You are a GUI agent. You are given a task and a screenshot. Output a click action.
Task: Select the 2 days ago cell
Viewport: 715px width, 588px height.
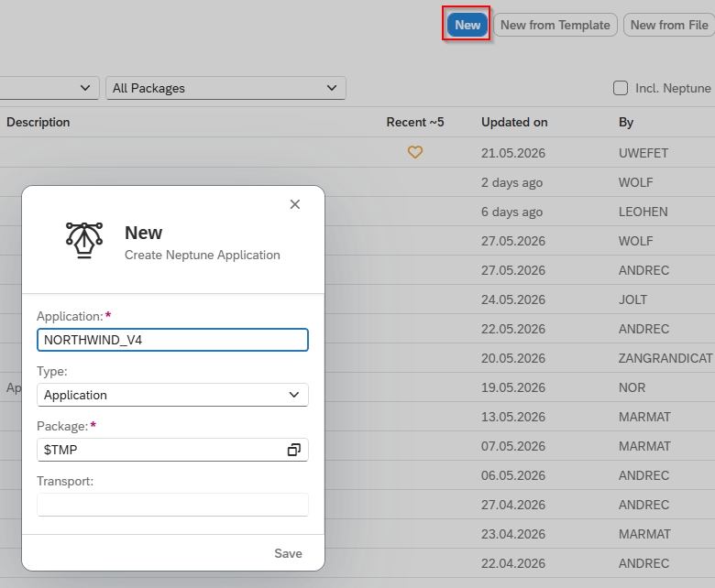(511, 182)
